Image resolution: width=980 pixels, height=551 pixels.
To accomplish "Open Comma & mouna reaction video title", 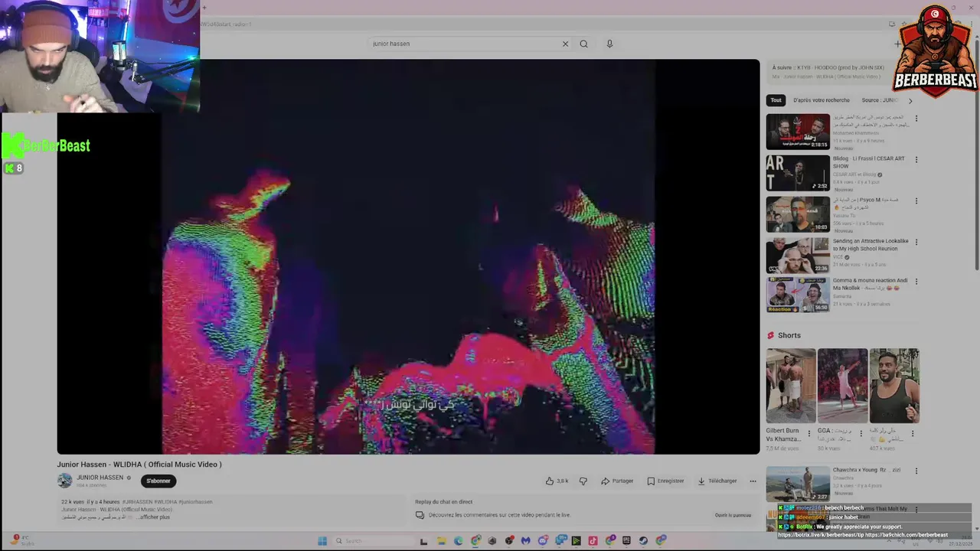I will (x=871, y=284).
